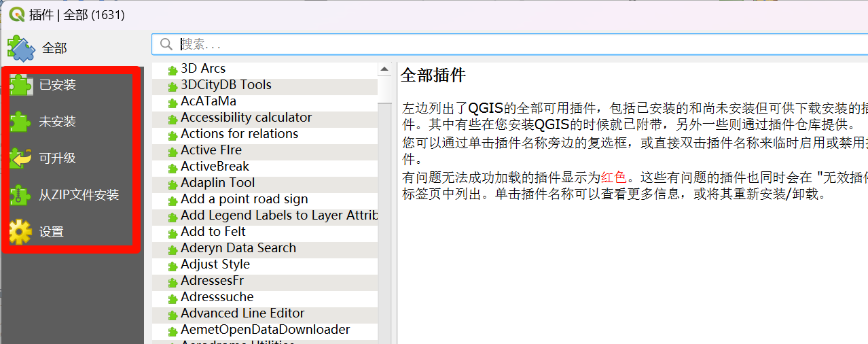
Task: Switch to the 未安装 tab
Action: pyautogui.click(x=72, y=122)
